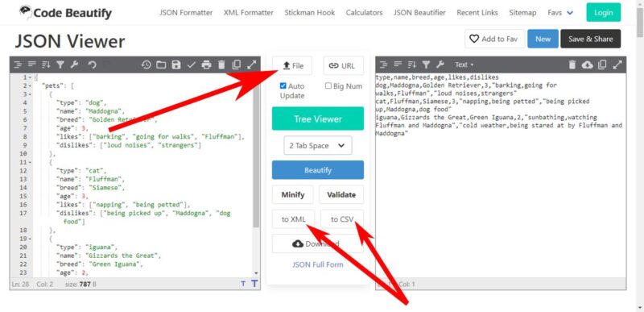Enable the Big Num checkbox
This screenshot has height=312, width=644.
point(328,86)
